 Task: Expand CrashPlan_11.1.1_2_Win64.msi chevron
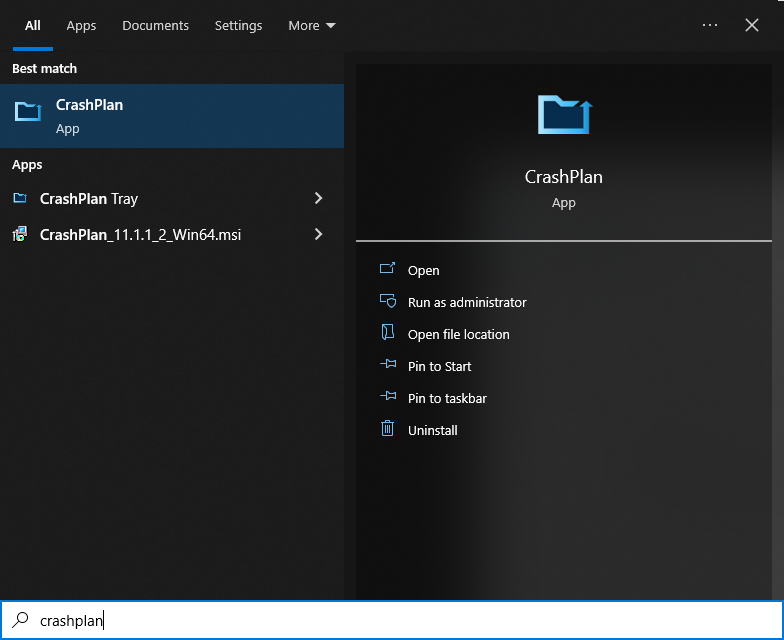pyautogui.click(x=318, y=234)
